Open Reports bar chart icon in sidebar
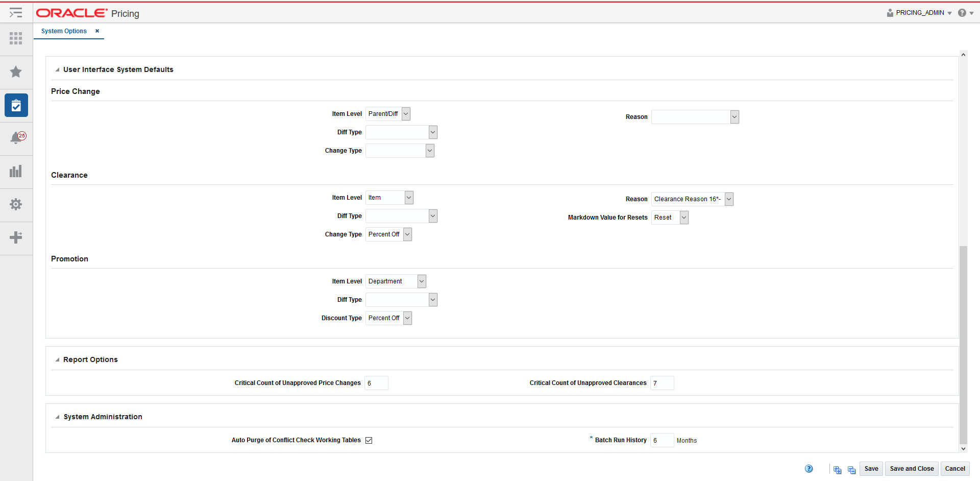This screenshot has width=980, height=481. click(x=16, y=171)
